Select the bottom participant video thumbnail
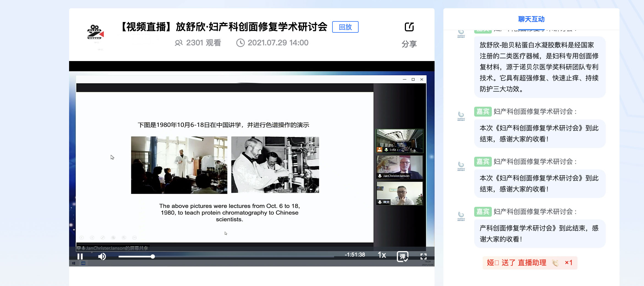 (400, 193)
